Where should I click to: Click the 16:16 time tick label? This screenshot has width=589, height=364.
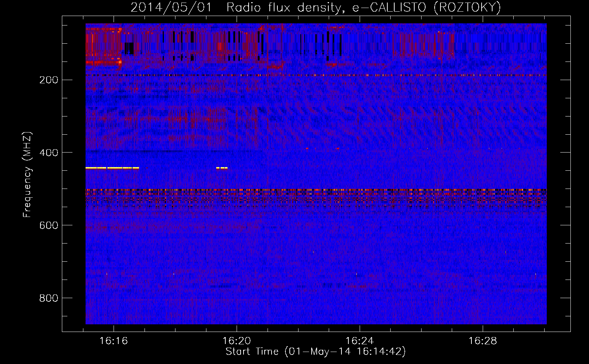[x=114, y=341]
